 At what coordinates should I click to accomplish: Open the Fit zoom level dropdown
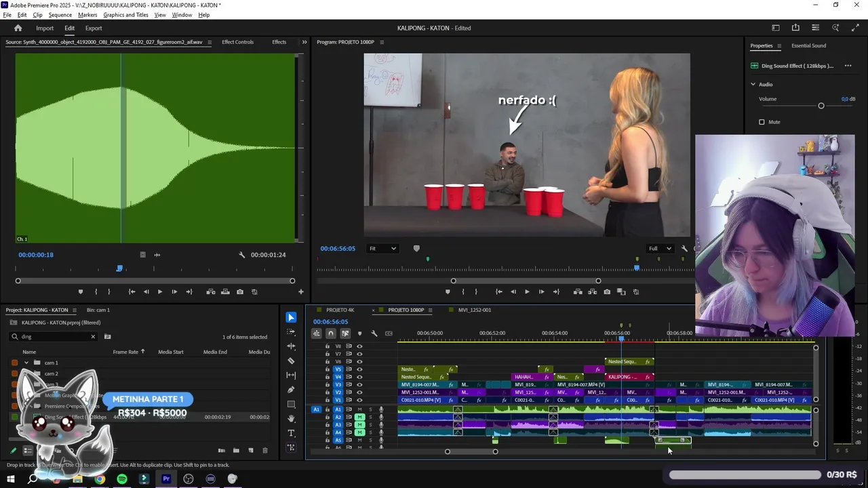(x=382, y=249)
